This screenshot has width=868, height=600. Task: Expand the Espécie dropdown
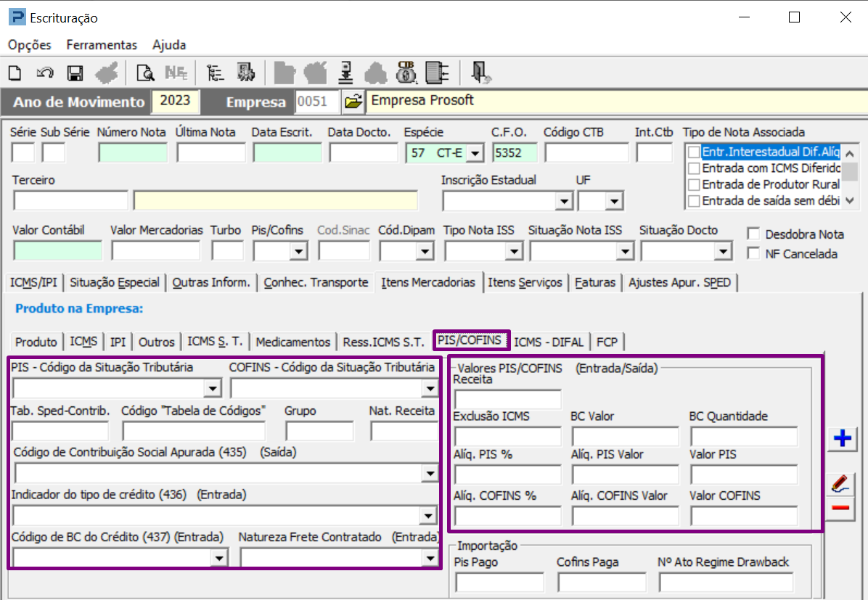(x=475, y=153)
